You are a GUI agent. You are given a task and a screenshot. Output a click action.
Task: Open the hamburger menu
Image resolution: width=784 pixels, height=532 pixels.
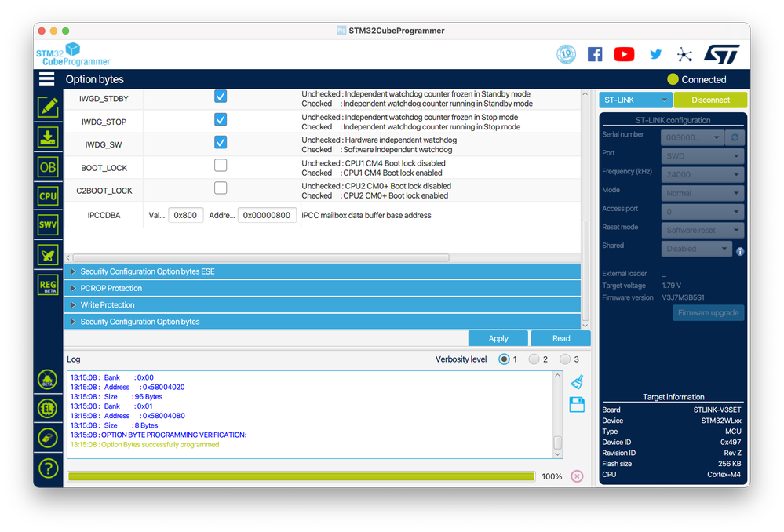46,79
